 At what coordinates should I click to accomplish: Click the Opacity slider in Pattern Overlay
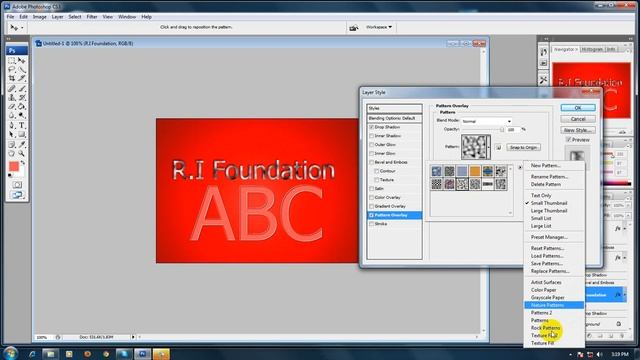(482, 130)
